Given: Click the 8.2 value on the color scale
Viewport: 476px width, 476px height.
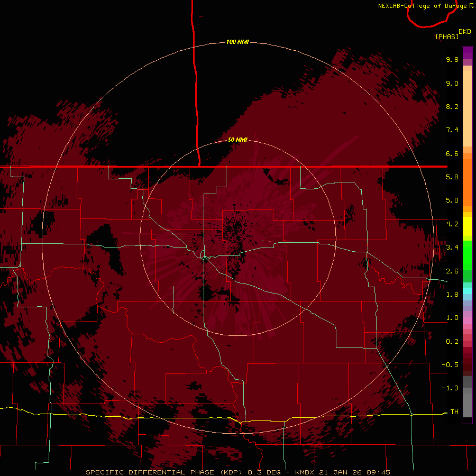Looking at the screenshot, I should point(452,106).
